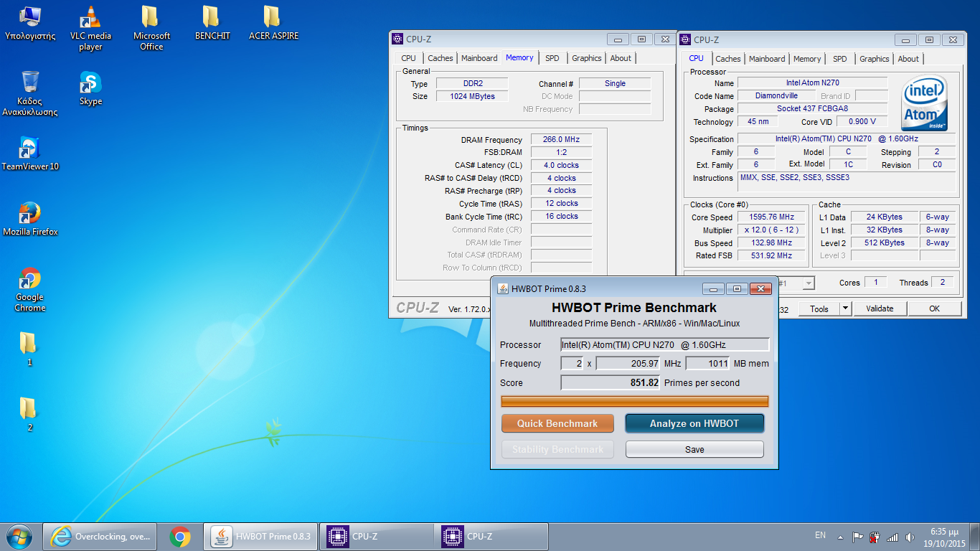
Task: Click the Rated FSB value 531.92 MHz
Action: click(x=773, y=255)
